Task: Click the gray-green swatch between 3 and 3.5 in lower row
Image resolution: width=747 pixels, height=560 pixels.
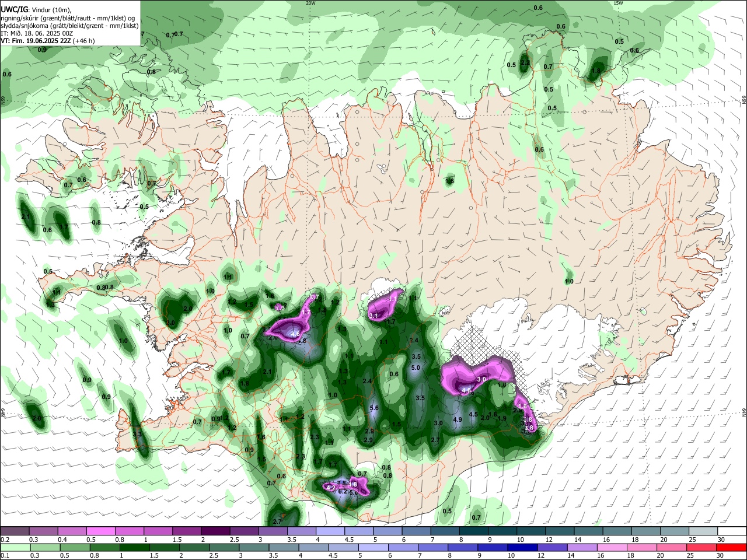Action: 254,548
